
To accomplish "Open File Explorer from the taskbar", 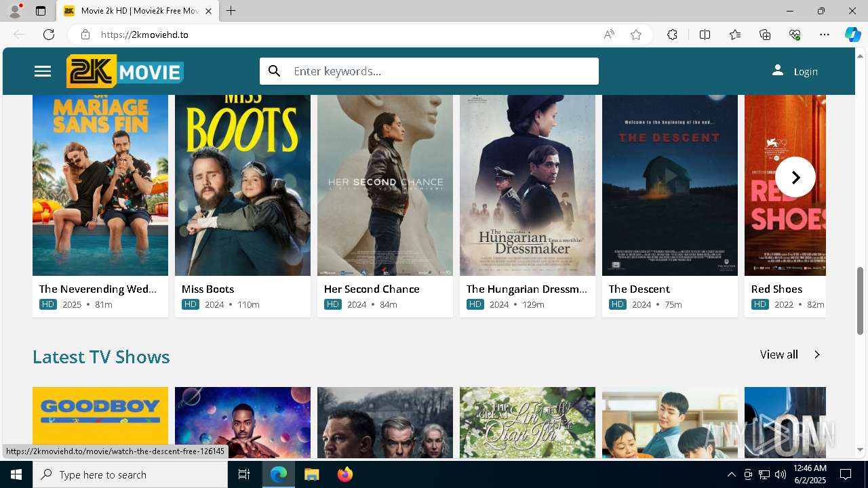I will point(311,474).
